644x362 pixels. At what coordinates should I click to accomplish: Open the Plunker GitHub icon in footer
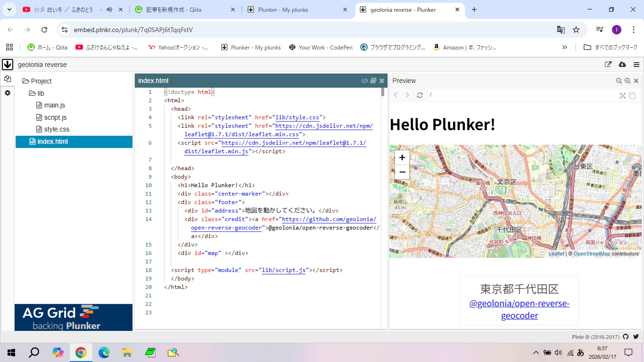(626, 337)
